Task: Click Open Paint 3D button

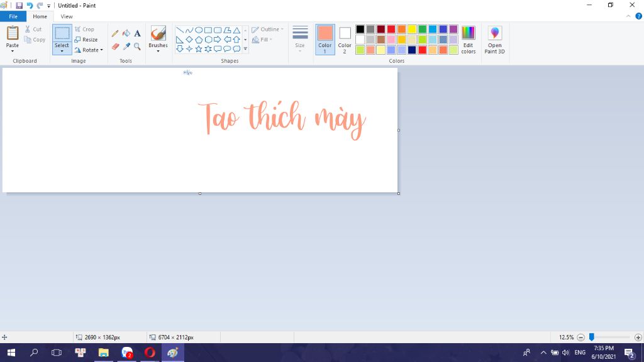Action: 494,40
